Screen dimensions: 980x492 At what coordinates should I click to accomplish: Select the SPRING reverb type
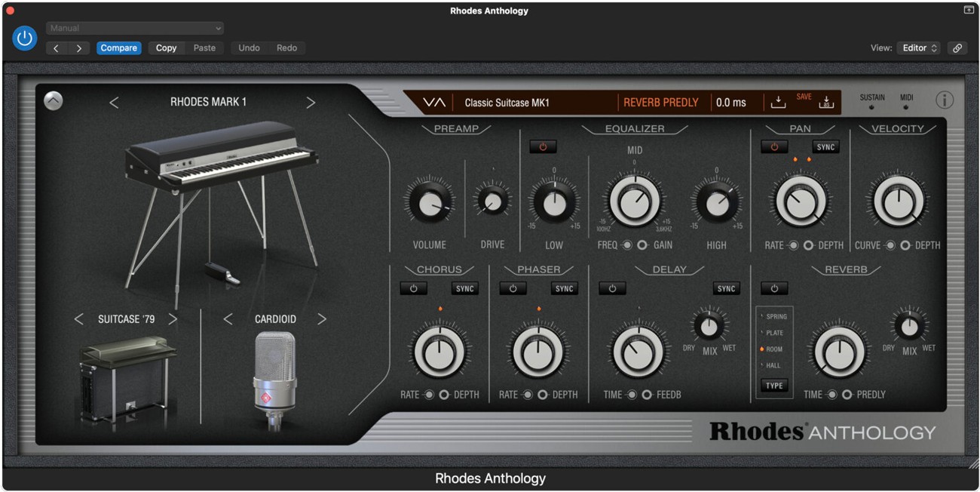[776, 316]
